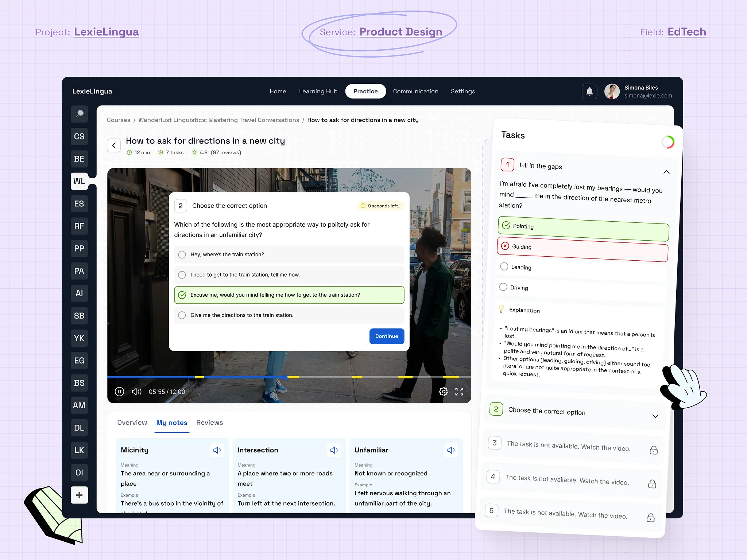Click the notification bell icon
The width and height of the screenshot is (747, 560).
tap(589, 92)
